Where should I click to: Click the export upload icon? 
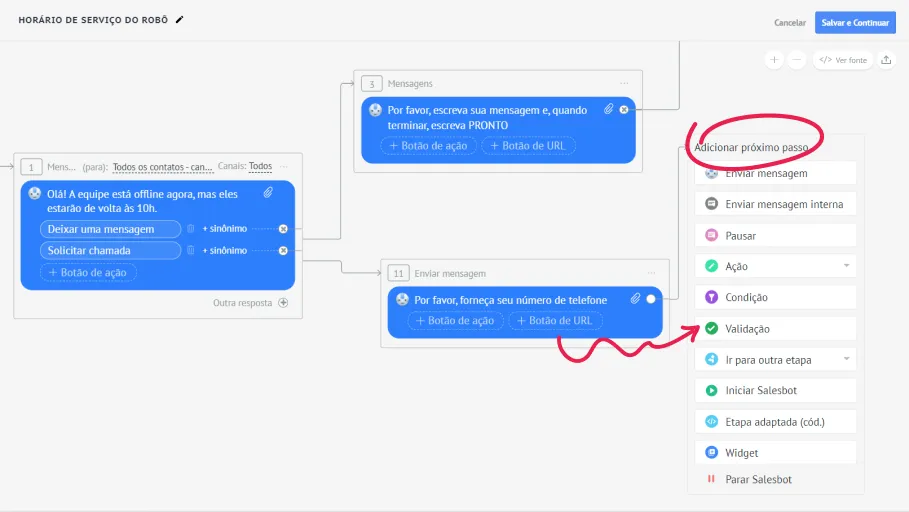click(x=886, y=60)
